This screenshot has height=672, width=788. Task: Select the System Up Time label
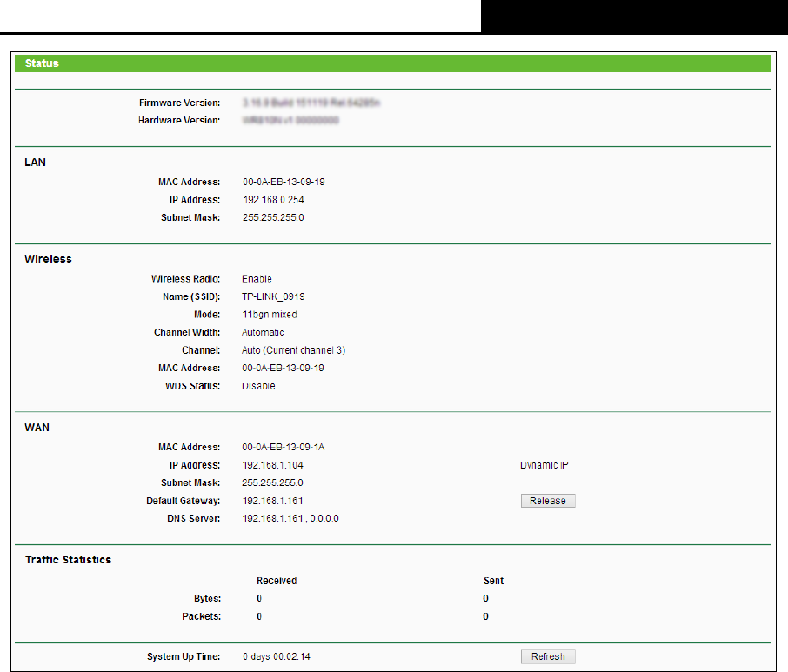(x=184, y=656)
